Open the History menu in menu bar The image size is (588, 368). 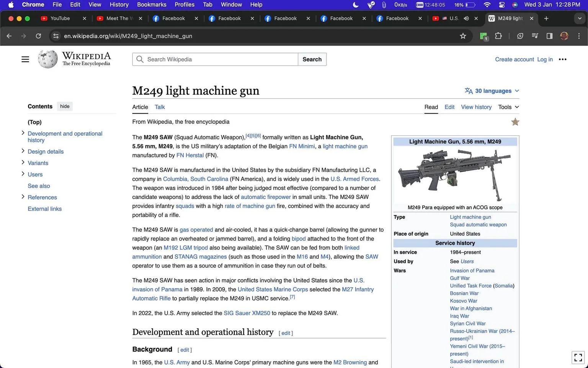coord(119,5)
